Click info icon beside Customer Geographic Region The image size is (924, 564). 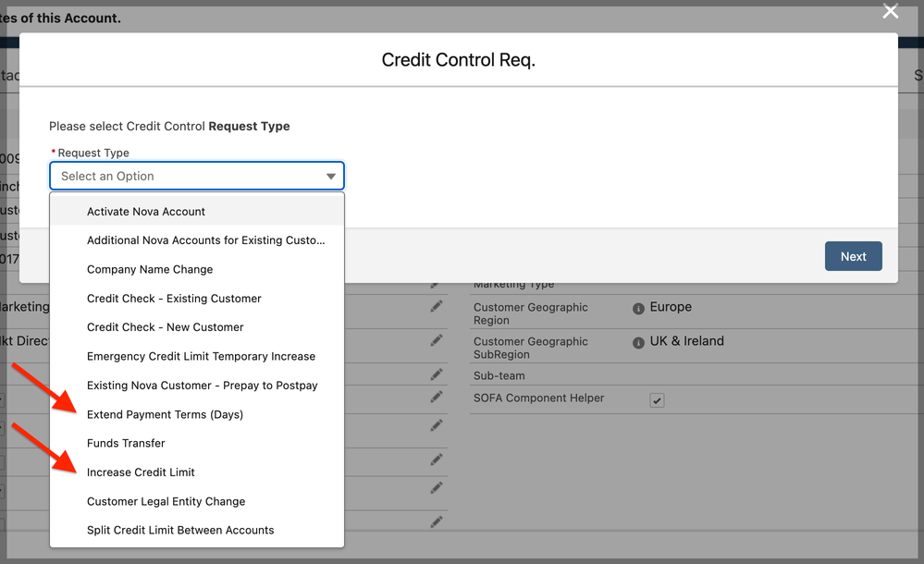pyautogui.click(x=638, y=309)
